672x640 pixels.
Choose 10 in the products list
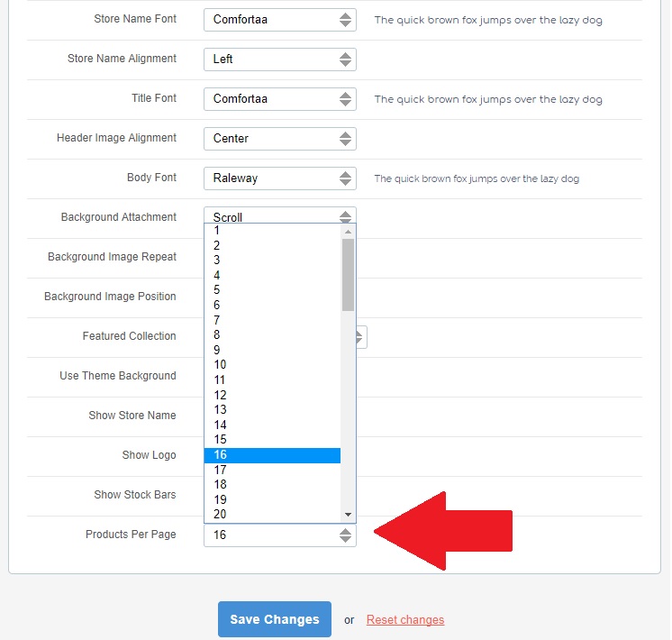[x=272, y=365]
